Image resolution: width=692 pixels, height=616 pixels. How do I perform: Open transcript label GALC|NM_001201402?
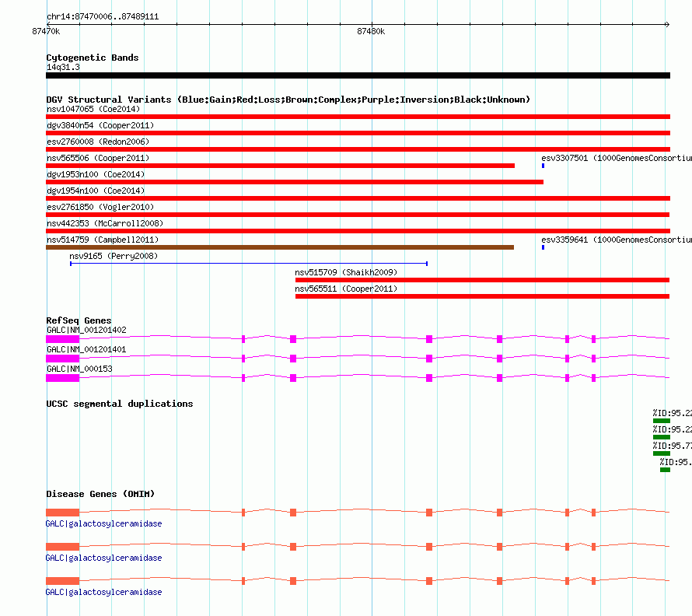coord(86,330)
